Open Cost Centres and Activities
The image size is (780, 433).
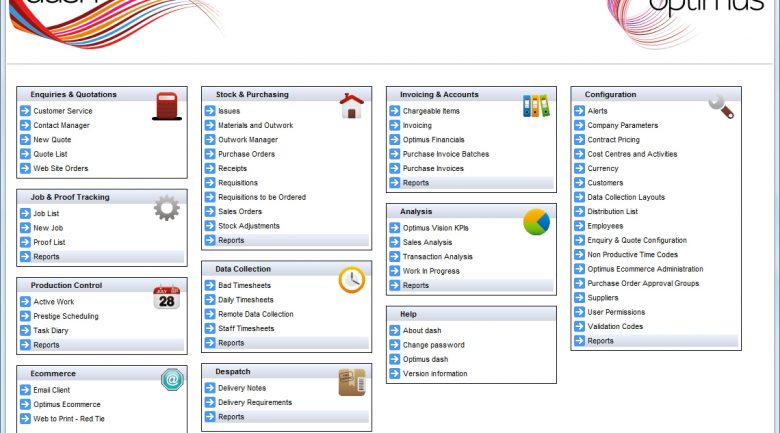[632, 154]
